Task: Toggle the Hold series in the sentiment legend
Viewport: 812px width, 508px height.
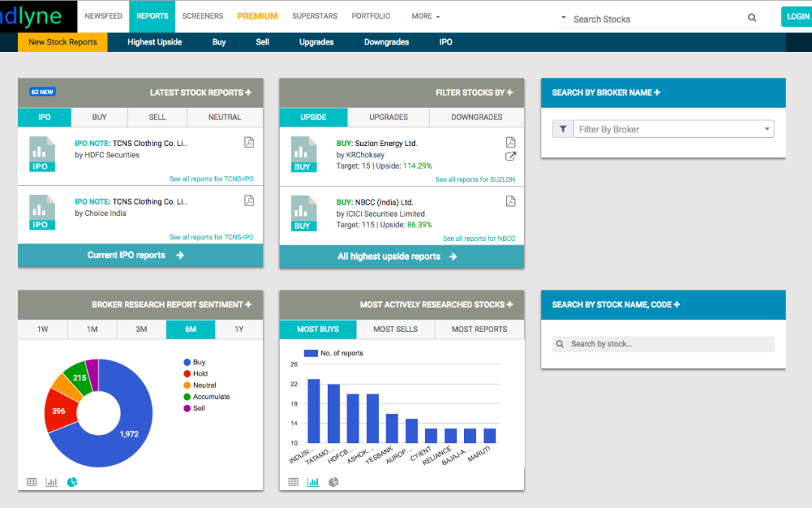Action: pos(195,374)
